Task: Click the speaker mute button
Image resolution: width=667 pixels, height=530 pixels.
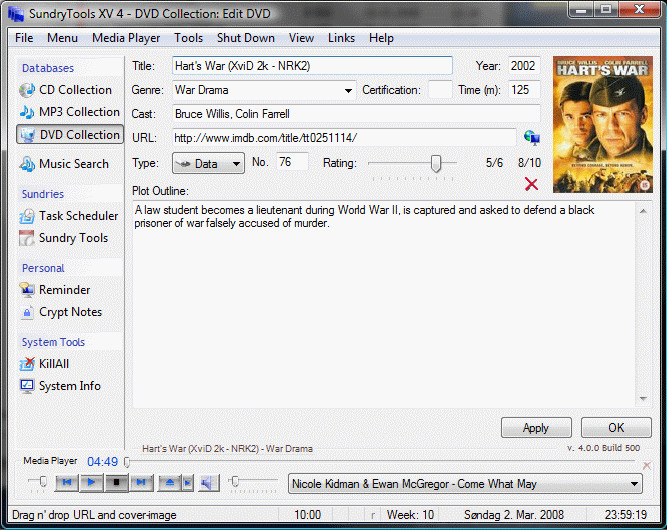Action: click(x=208, y=482)
